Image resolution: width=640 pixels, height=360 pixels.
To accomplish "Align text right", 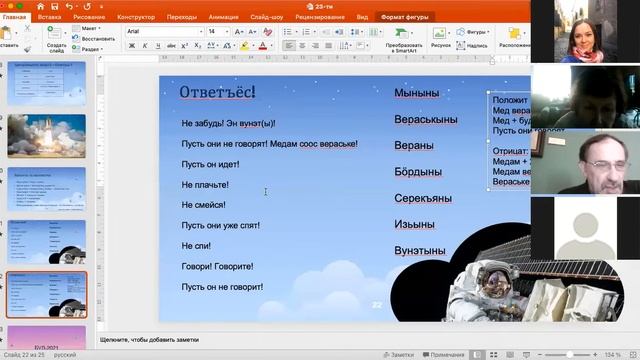I will [x=316, y=46].
